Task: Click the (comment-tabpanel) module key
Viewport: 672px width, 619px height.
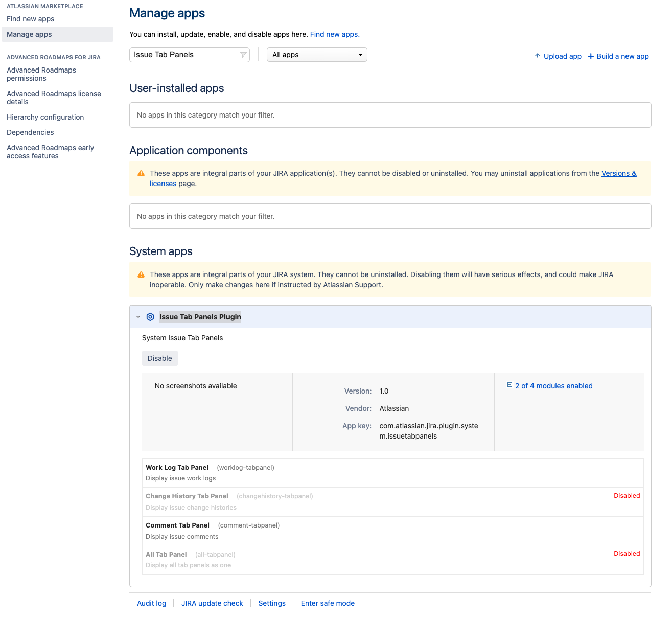Action: click(x=249, y=525)
